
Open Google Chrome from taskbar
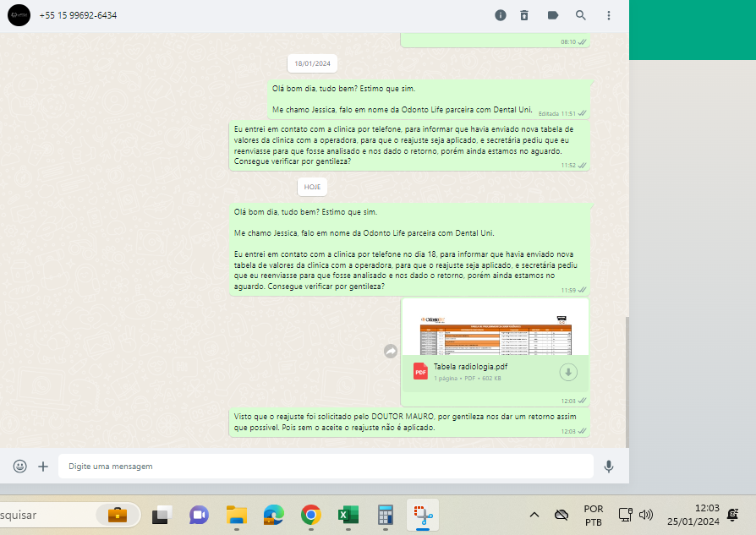[x=311, y=515]
